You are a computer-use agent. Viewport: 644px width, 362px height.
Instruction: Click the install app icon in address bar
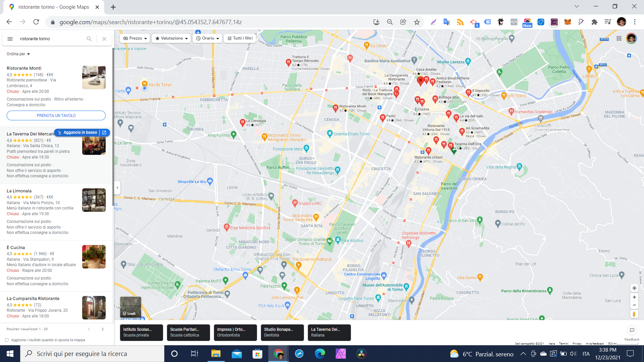coord(376,22)
